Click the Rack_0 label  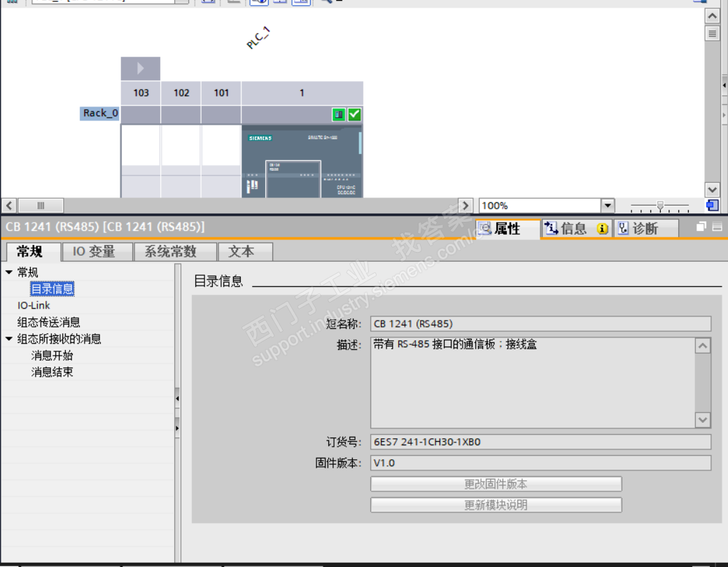point(100,113)
